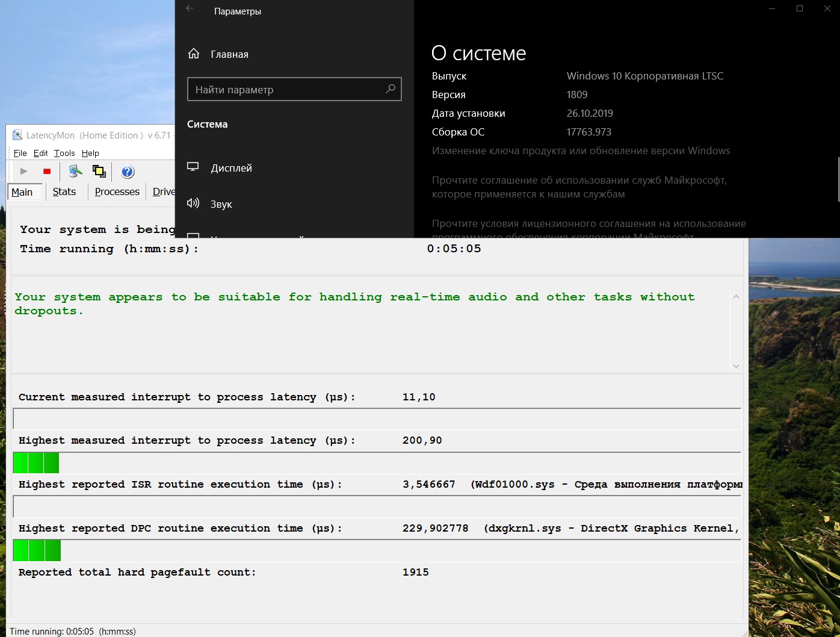Image resolution: width=840 pixels, height=637 pixels.
Task: Click the О системе page heading
Action: pos(479,54)
